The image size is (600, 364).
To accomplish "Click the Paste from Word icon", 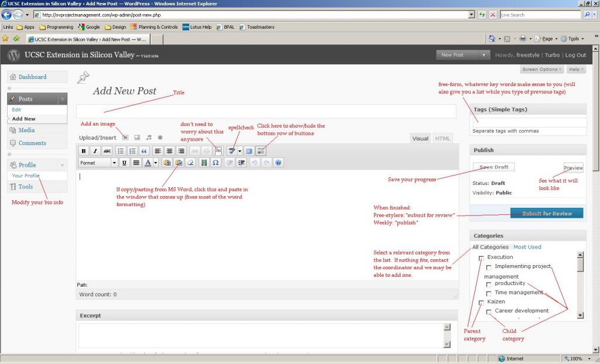I will tap(178, 163).
